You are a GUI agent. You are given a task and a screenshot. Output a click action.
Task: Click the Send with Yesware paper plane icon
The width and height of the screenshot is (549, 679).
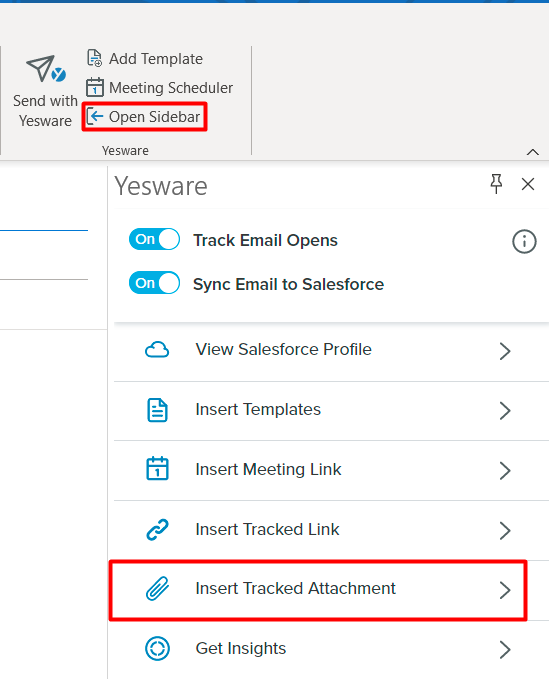pyautogui.click(x=45, y=69)
